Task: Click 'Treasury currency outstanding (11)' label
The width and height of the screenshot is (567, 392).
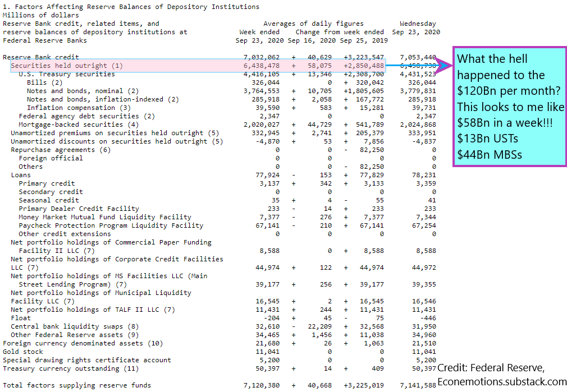Action: (x=71, y=368)
